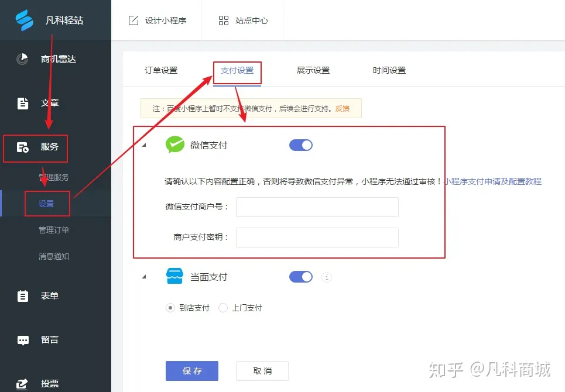The height and width of the screenshot is (392, 565).
Task: Click the 服务 services icon
Action: coord(22,148)
